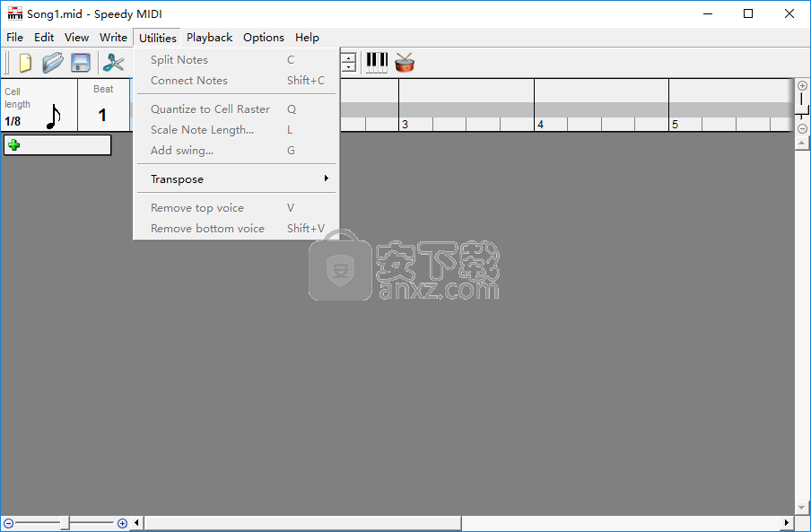Select Scale Note Length... menu entry
The height and width of the screenshot is (532, 811).
(x=236, y=130)
